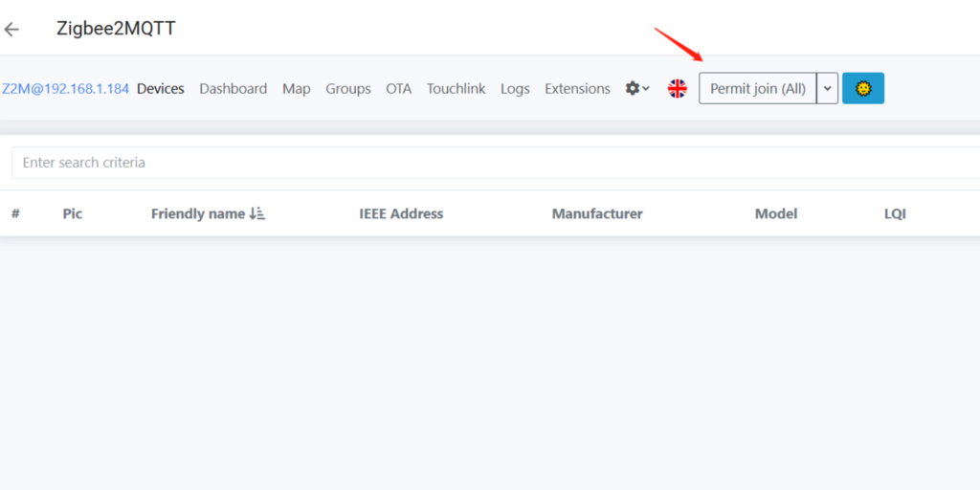Viewport: 980px width, 490px height.
Task: Open the Extensions tab
Action: pos(577,89)
